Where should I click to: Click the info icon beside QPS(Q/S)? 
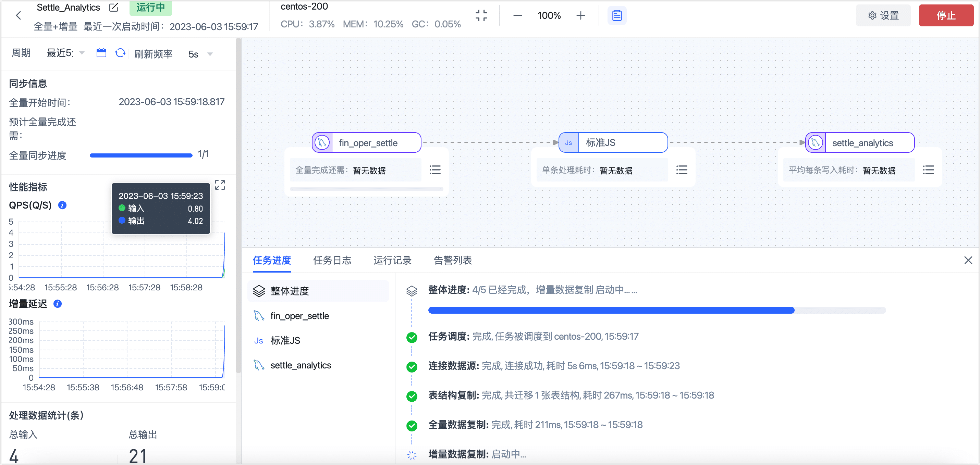(x=62, y=205)
